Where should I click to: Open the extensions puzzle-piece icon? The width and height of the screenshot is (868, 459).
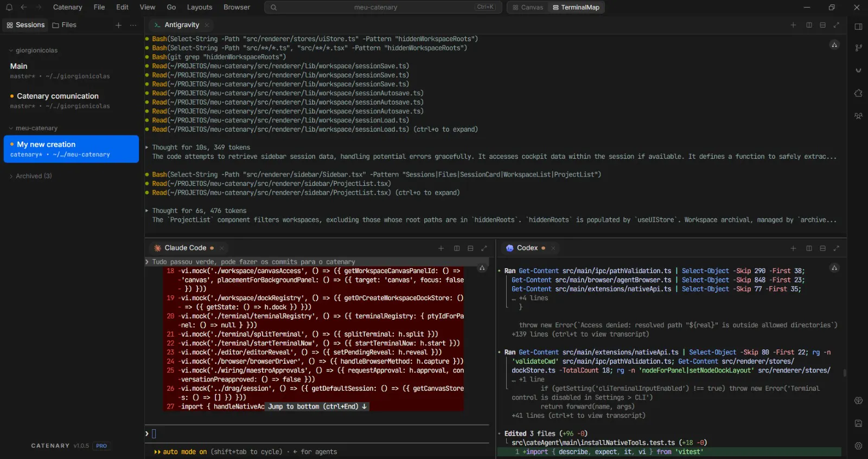pyautogui.click(x=858, y=93)
